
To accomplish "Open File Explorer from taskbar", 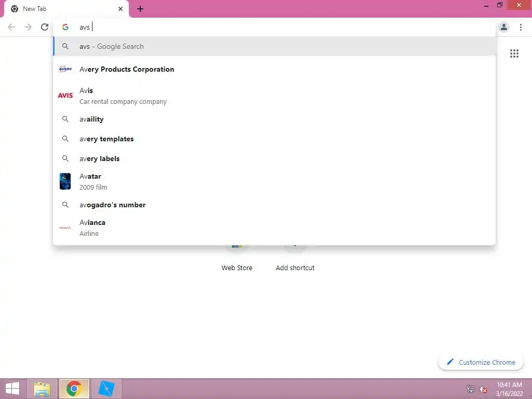I will click(42, 389).
